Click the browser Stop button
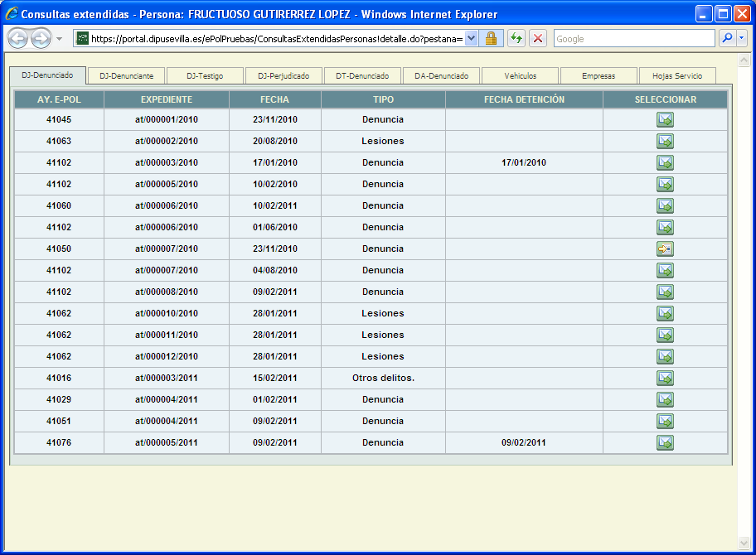This screenshot has height=555, width=756. pyautogui.click(x=538, y=39)
